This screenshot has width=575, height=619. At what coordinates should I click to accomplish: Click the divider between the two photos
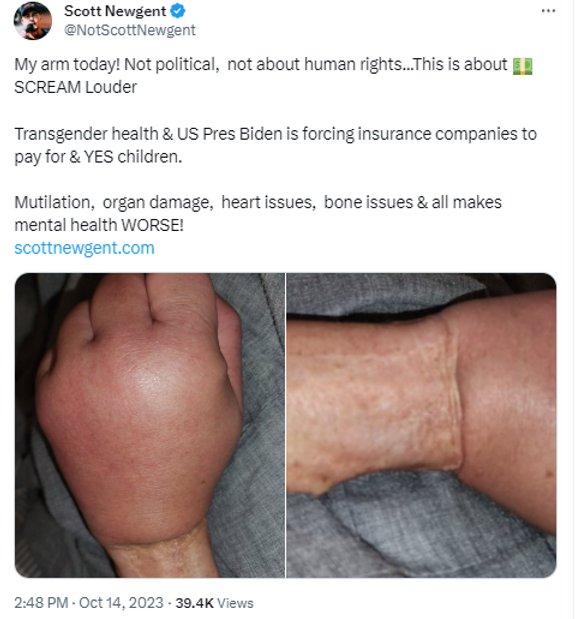pyautogui.click(x=285, y=425)
